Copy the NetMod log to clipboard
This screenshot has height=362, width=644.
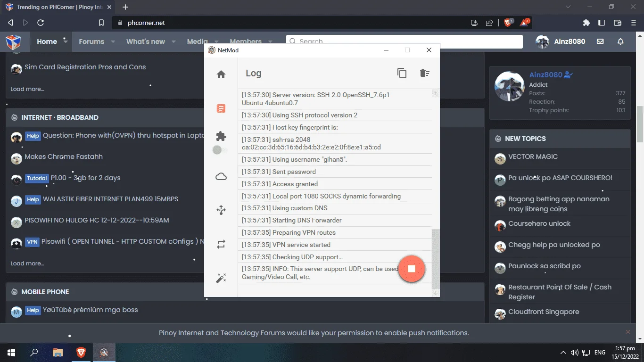(402, 73)
